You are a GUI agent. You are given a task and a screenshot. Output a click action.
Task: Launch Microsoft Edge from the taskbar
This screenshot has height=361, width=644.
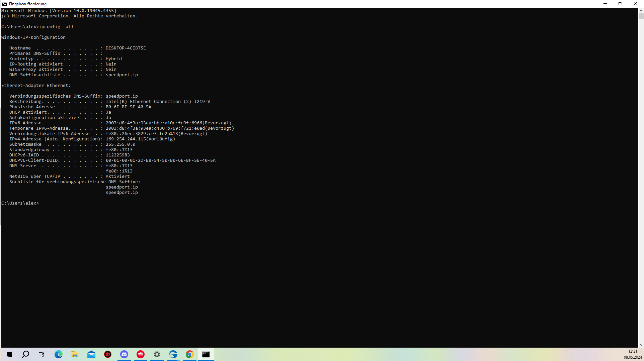(59, 354)
